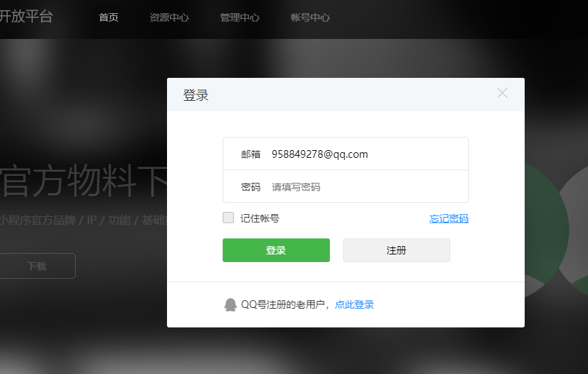Close the 登录 dialog with the X
588x374 pixels.
point(502,93)
